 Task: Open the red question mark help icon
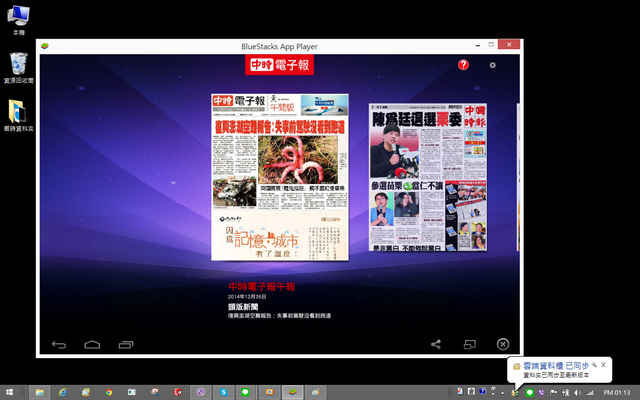tap(463, 65)
